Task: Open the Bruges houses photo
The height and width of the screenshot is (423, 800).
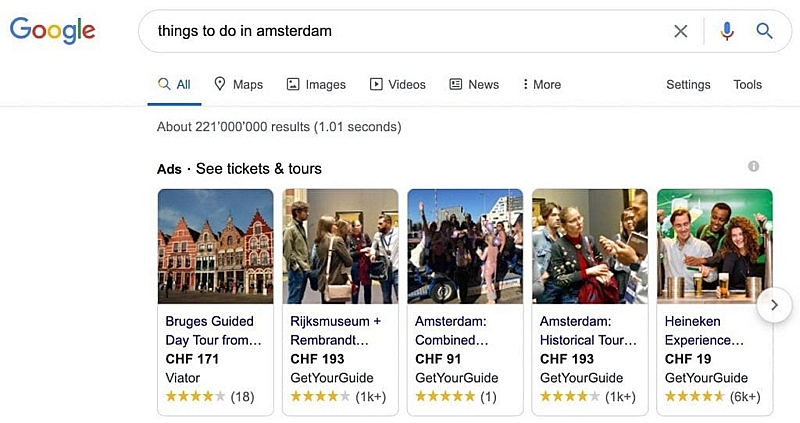Action: point(215,246)
